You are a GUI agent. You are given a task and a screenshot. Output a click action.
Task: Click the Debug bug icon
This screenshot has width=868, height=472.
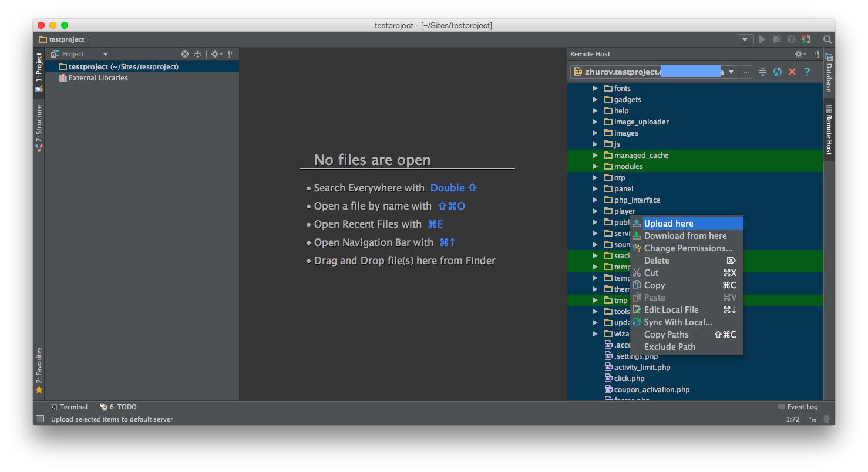click(x=776, y=39)
